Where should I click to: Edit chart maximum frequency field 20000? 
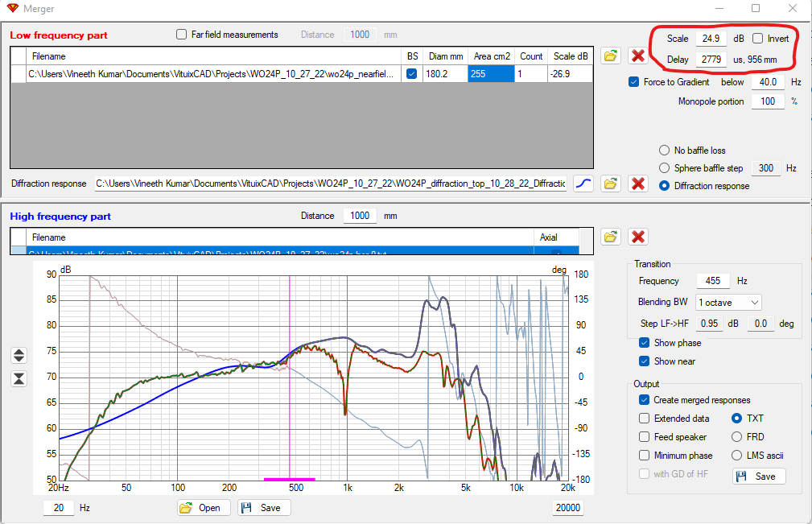point(568,508)
